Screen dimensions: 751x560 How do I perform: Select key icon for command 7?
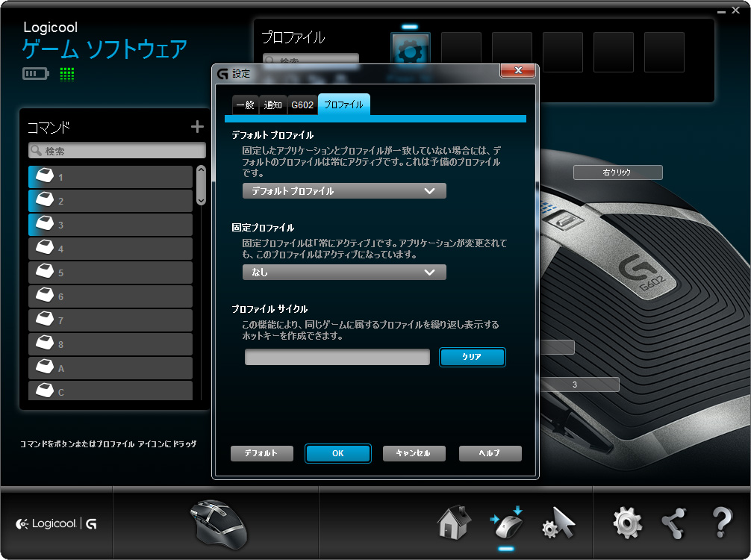pos(45,319)
